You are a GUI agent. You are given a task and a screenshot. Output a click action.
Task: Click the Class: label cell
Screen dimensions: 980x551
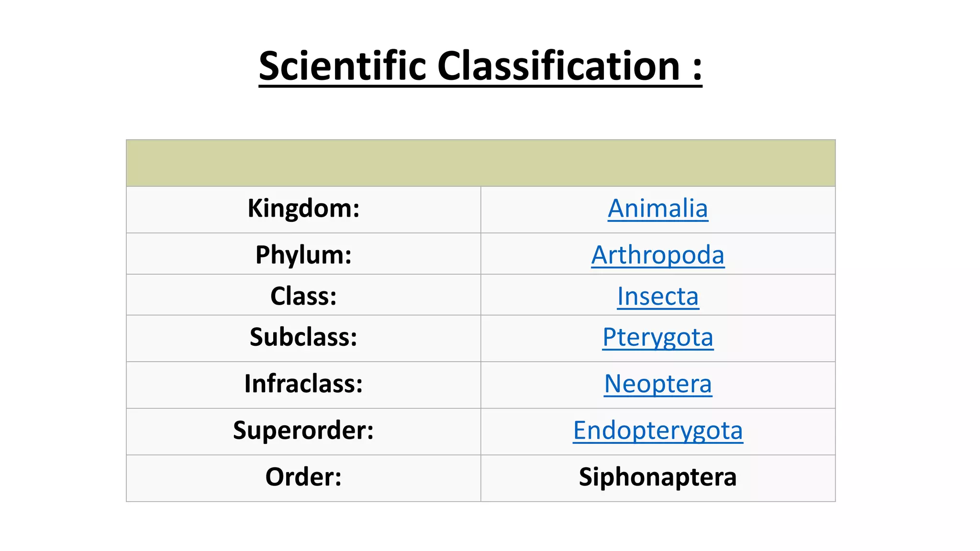(x=303, y=296)
